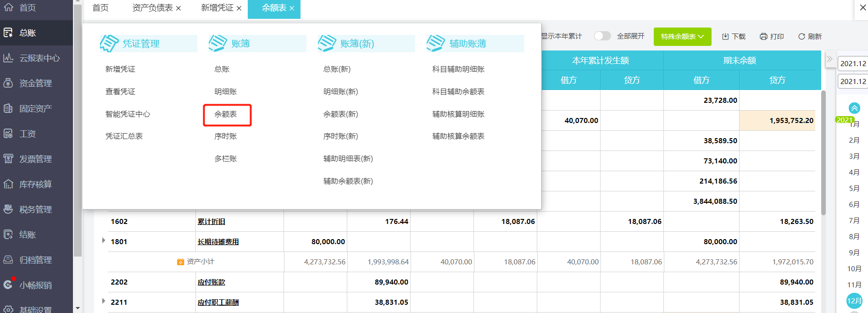Select 余额表 in the 账簿 menu
868x313 pixels.
pyautogui.click(x=226, y=114)
